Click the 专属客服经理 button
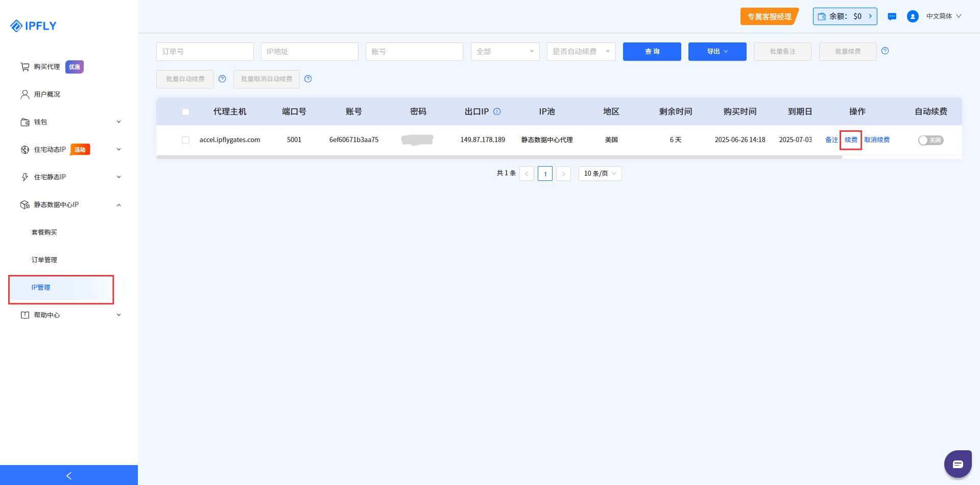The height and width of the screenshot is (485, 980). (x=770, y=16)
